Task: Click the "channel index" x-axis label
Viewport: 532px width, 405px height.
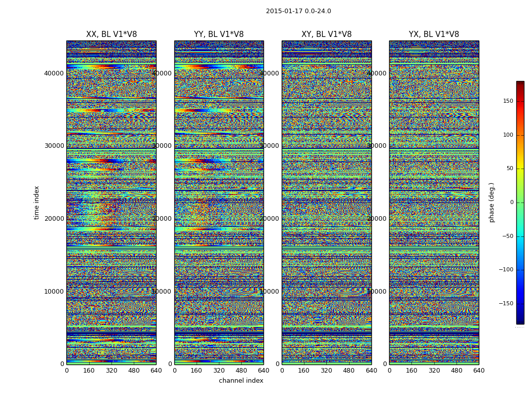Action: point(241,381)
